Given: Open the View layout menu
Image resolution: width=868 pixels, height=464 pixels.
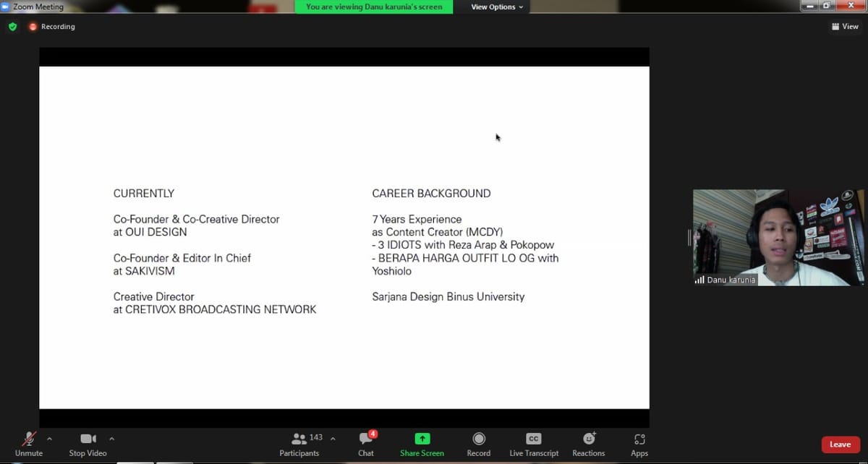Looking at the screenshot, I should [845, 27].
